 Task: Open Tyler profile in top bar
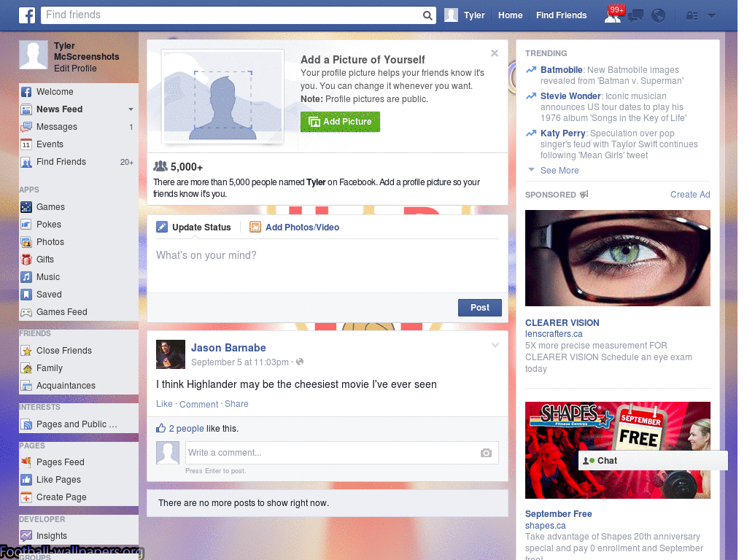point(465,15)
